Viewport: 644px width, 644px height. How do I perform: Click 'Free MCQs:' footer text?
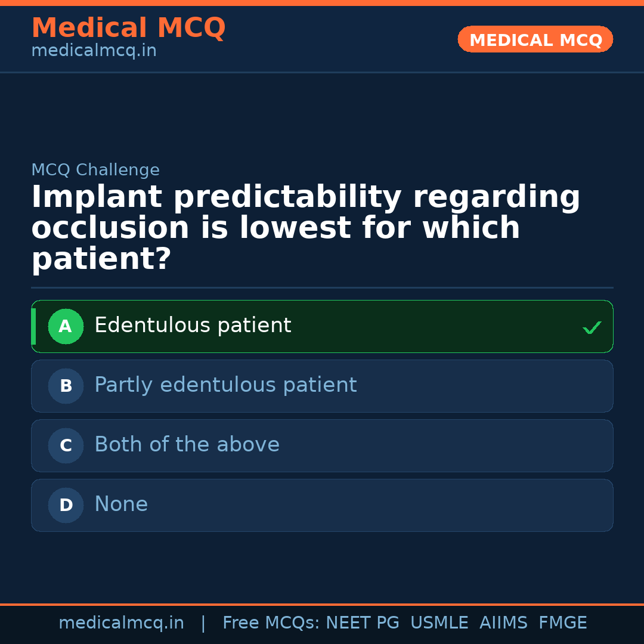[x=271, y=623]
